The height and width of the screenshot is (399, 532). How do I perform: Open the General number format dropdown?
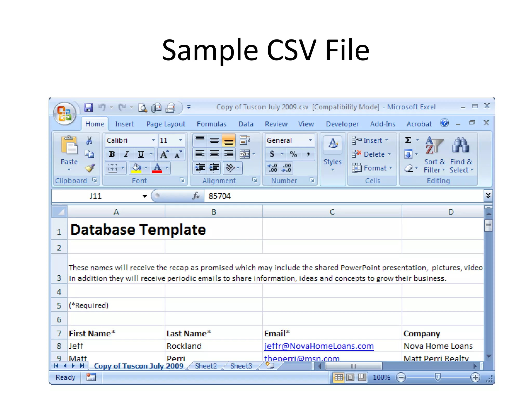point(310,140)
